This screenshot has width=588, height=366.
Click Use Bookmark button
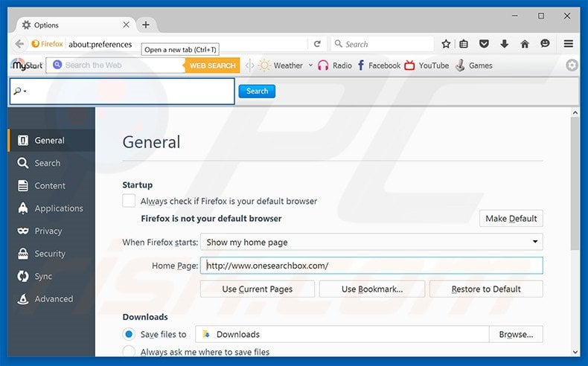coord(372,289)
